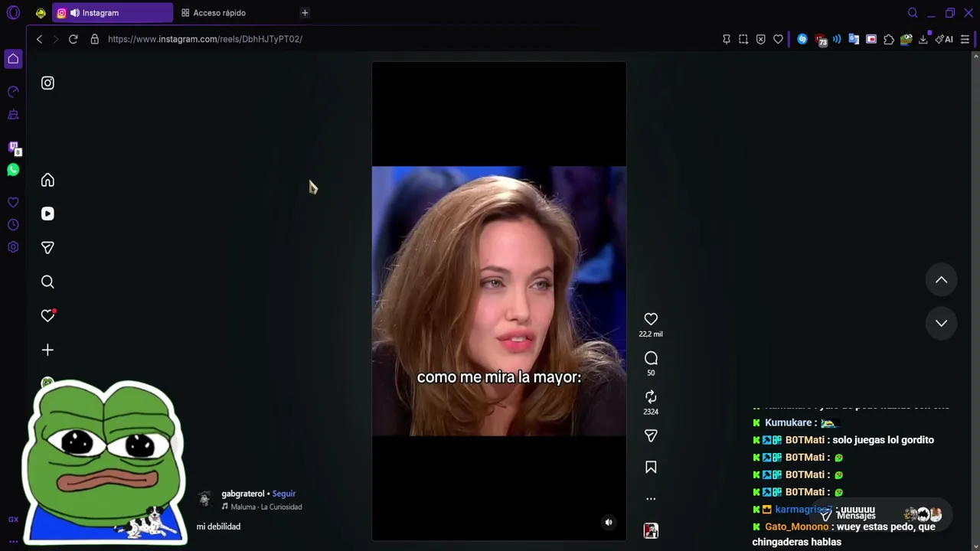Image resolution: width=980 pixels, height=551 pixels.
Task: Open gabgraterol's profile
Action: tap(243, 494)
